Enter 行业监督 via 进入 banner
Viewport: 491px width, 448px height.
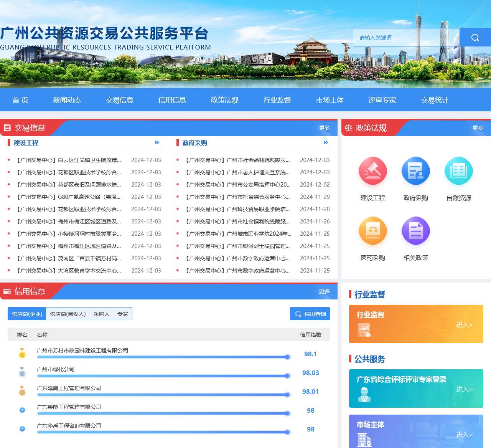pos(464,325)
